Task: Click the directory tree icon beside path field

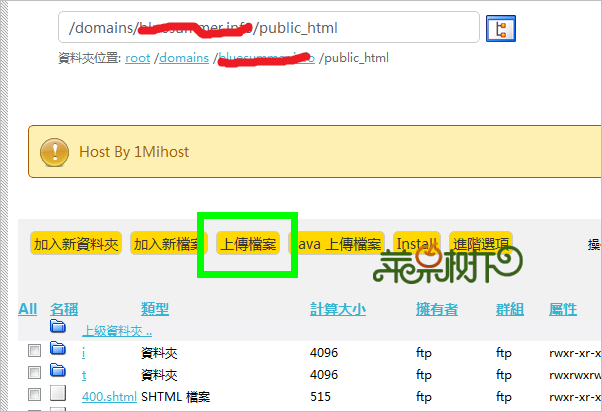Action: 500,29
